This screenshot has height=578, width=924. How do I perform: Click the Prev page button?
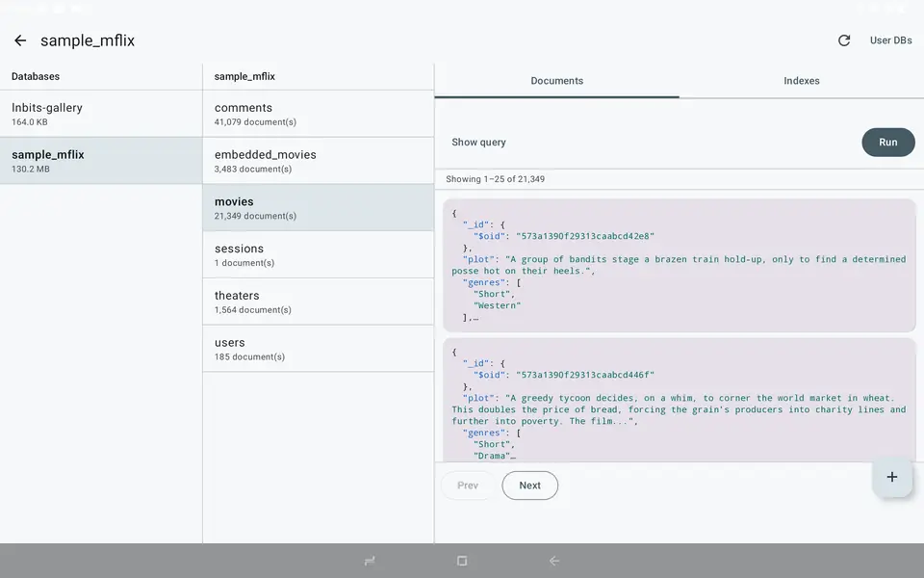[468, 486]
